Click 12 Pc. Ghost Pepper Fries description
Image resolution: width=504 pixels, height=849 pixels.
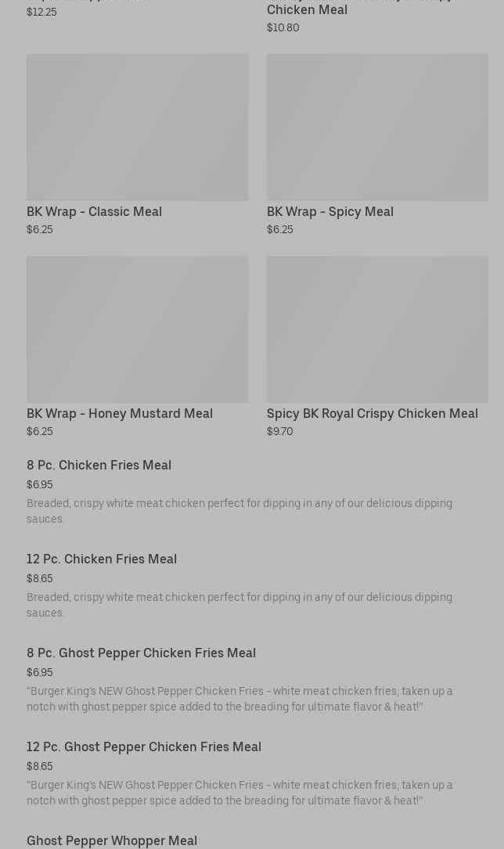(239, 793)
